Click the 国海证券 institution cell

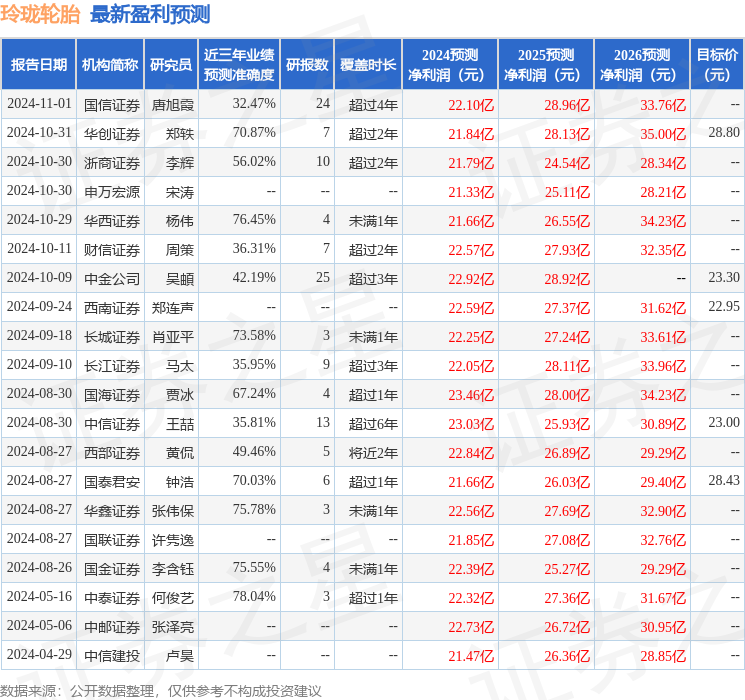pyautogui.click(x=112, y=395)
